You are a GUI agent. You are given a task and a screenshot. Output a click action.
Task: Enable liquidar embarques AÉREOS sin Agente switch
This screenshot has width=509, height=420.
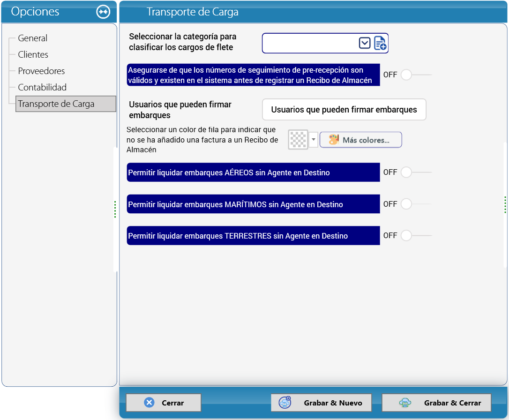coord(416,172)
